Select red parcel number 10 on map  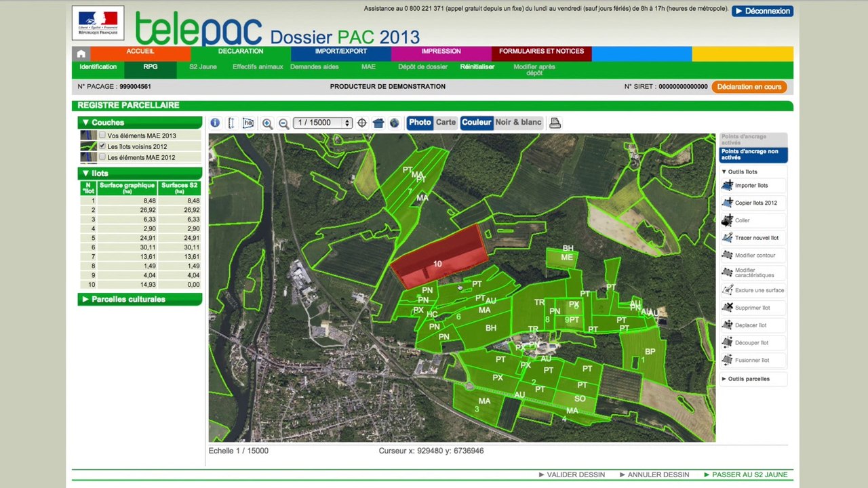pyautogui.click(x=439, y=258)
